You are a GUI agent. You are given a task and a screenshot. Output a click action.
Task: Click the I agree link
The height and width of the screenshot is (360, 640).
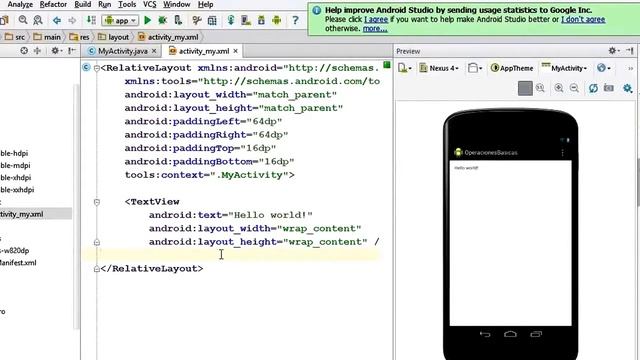pos(376,20)
